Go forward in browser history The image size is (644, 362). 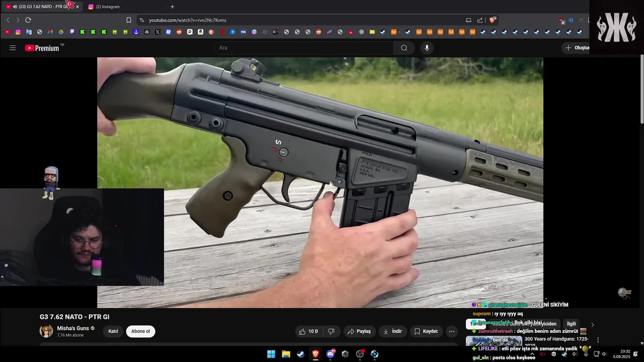coord(18,20)
